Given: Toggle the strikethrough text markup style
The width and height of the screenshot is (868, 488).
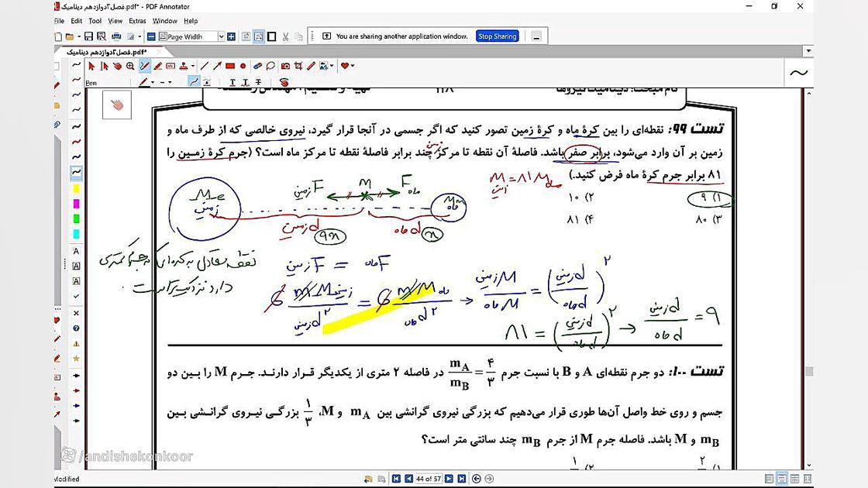Looking at the screenshot, I should tap(259, 82).
